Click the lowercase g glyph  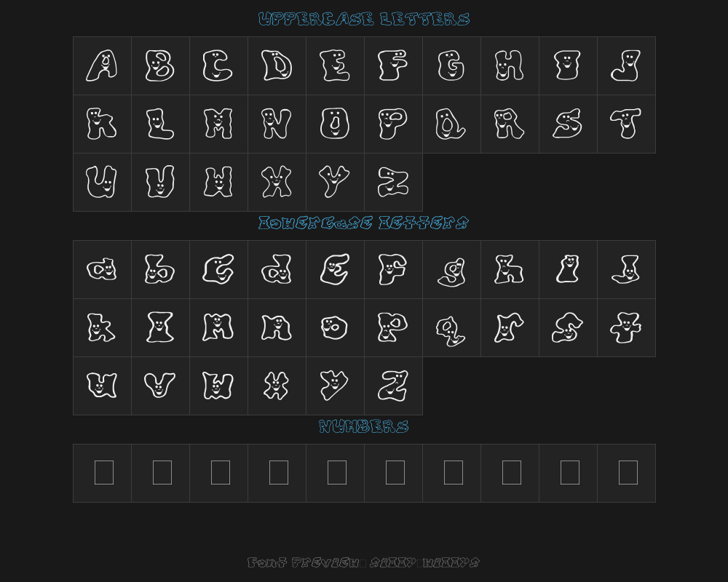451,269
